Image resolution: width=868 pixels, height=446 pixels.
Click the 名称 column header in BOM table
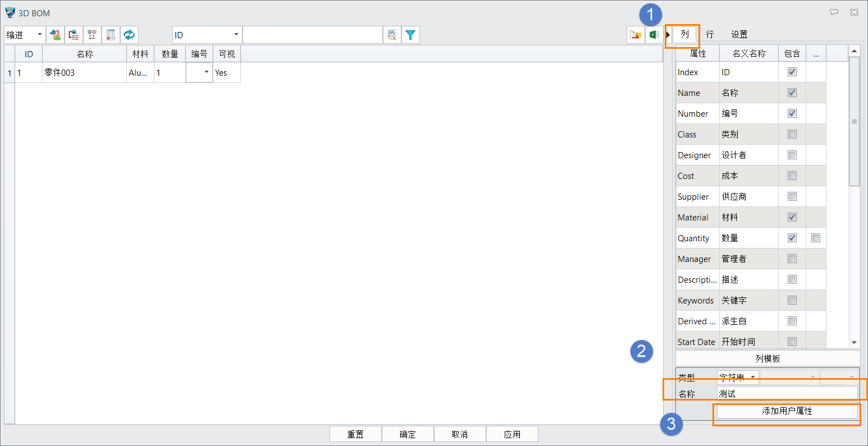tap(85, 54)
